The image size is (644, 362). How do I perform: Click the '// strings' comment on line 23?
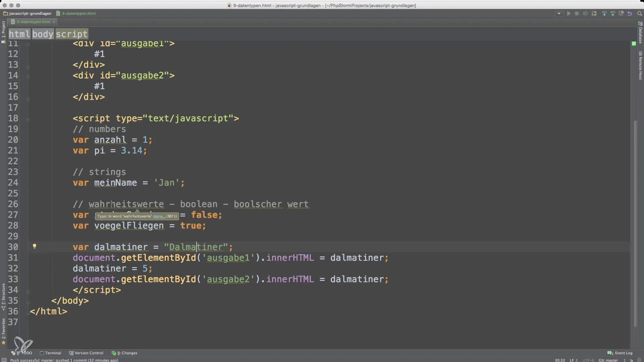[x=99, y=172]
